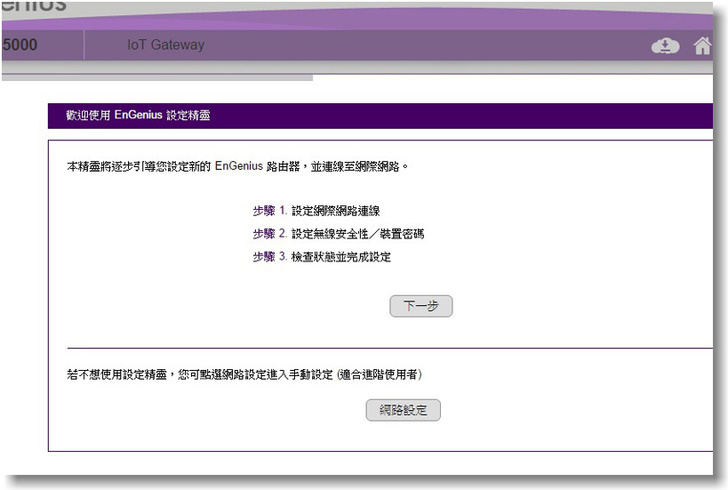Click step 2 text 設定無線安全性／裝置密碼

tap(358, 234)
